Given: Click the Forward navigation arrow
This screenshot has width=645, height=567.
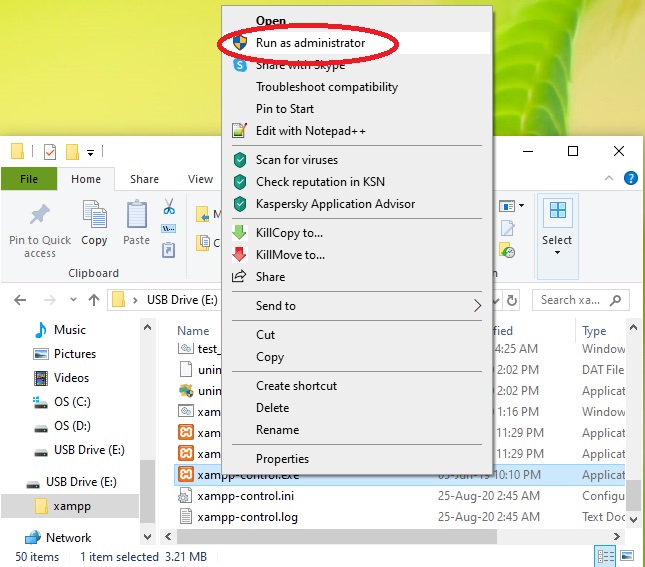Looking at the screenshot, I should coord(49,300).
